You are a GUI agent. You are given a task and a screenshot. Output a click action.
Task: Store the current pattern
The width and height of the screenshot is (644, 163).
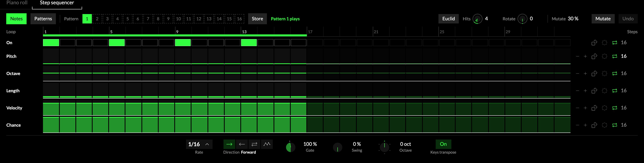pyautogui.click(x=258, y=19)
